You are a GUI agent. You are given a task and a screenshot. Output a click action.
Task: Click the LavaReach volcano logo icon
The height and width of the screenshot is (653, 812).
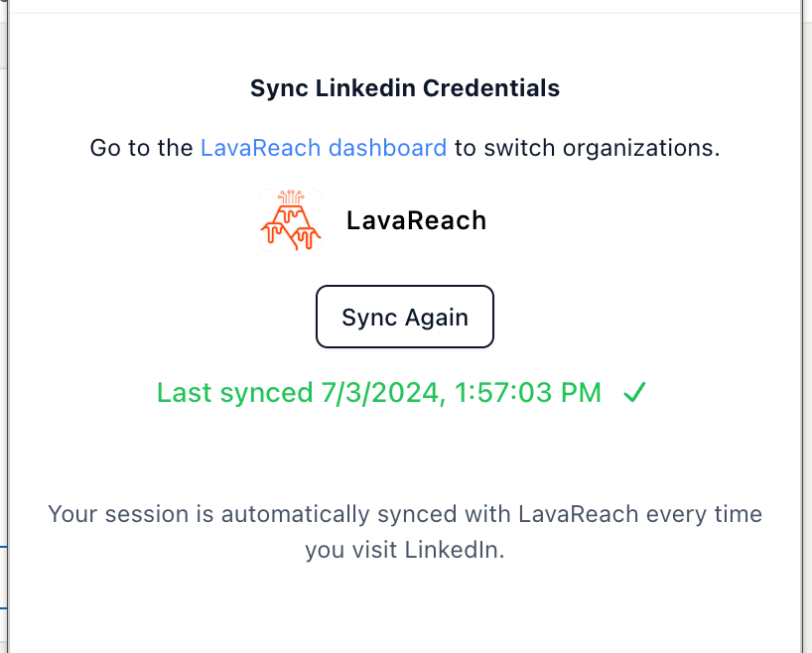291,219
